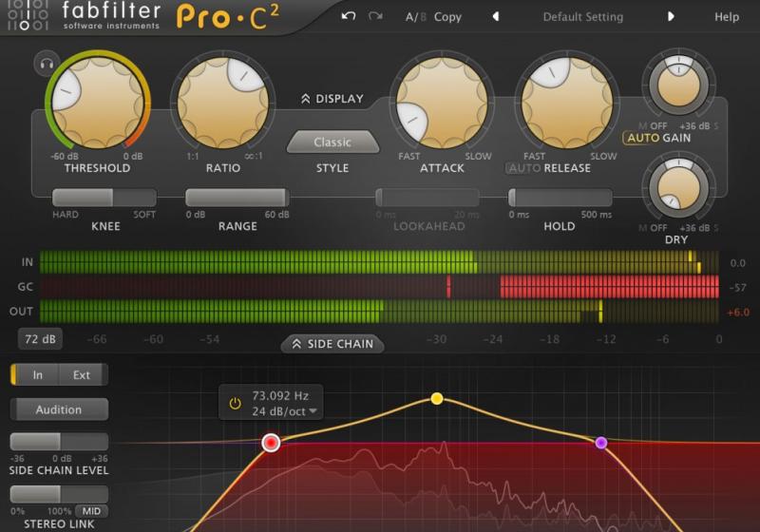760x532 pixels.
Task: Adjust the Hold slider
Action: tap(560, 198)
